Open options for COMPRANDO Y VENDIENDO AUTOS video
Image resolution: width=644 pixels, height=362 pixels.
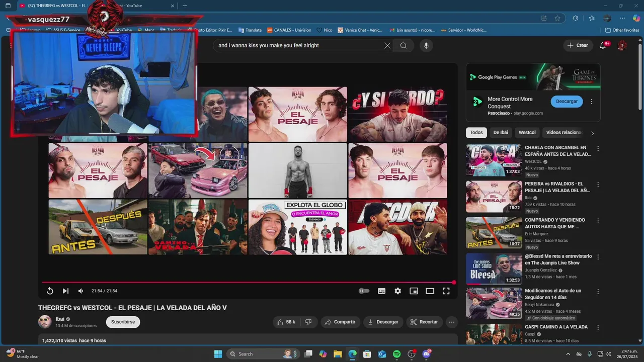(598, 221)
